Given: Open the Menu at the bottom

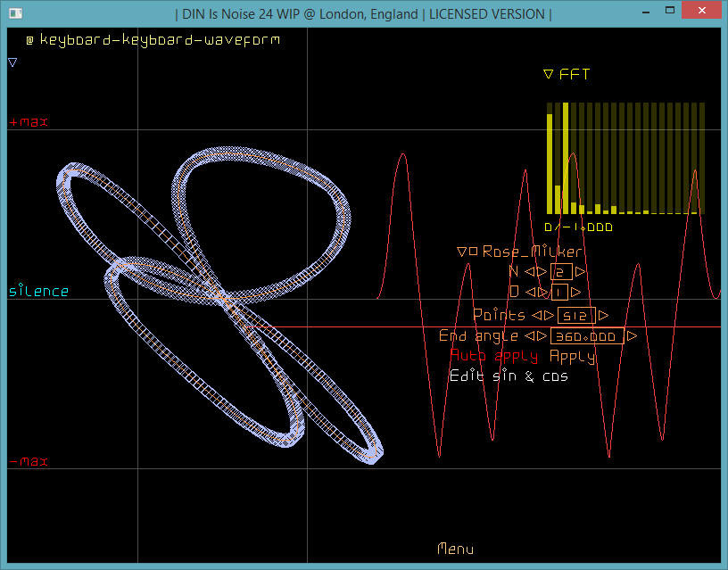Looking at the screenshot, I should 455,549.
